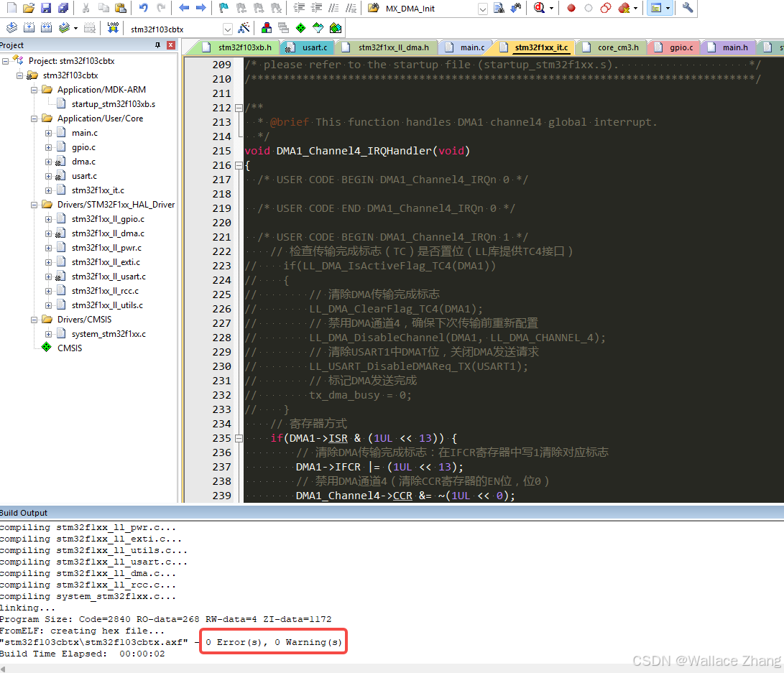The width and height of the screenshot is (784, 673).
Task: Download code to flash with LOAD
Action: coord(113,28)
